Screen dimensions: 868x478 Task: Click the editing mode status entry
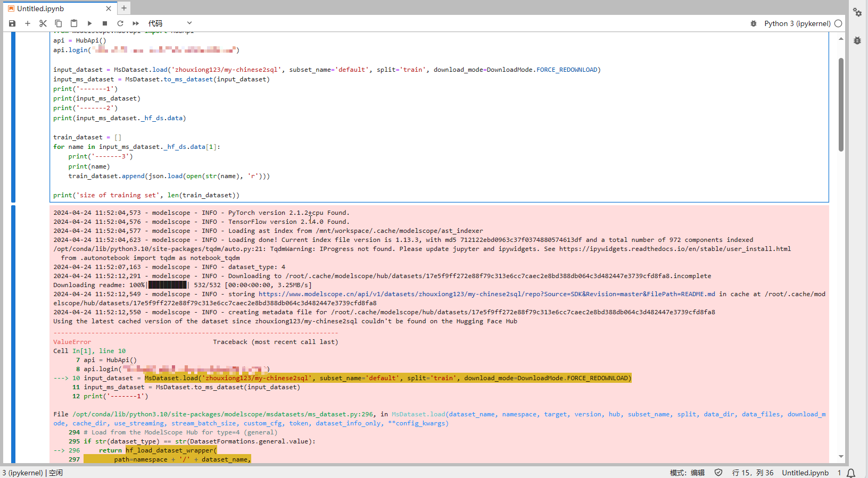coord(687,473)
